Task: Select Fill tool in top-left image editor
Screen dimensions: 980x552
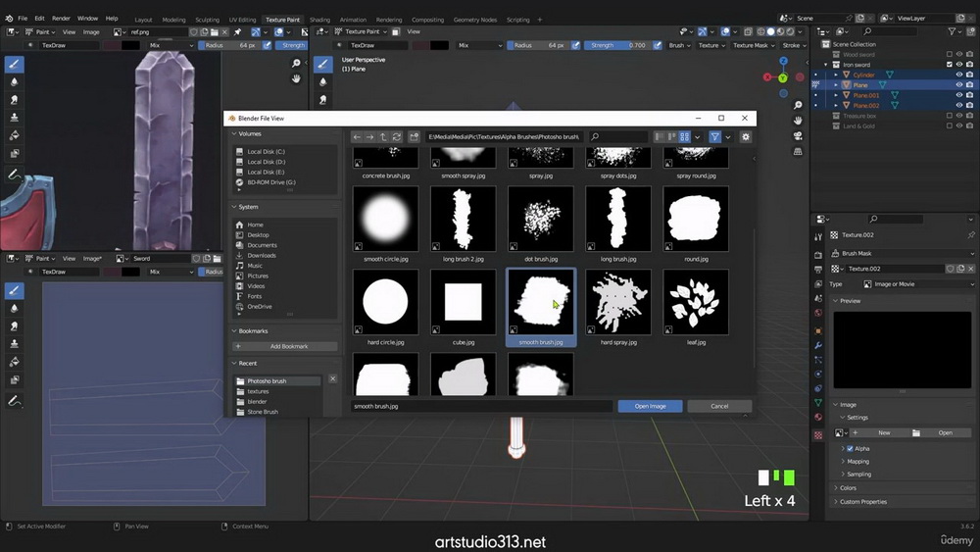Action: click(14, 135)
